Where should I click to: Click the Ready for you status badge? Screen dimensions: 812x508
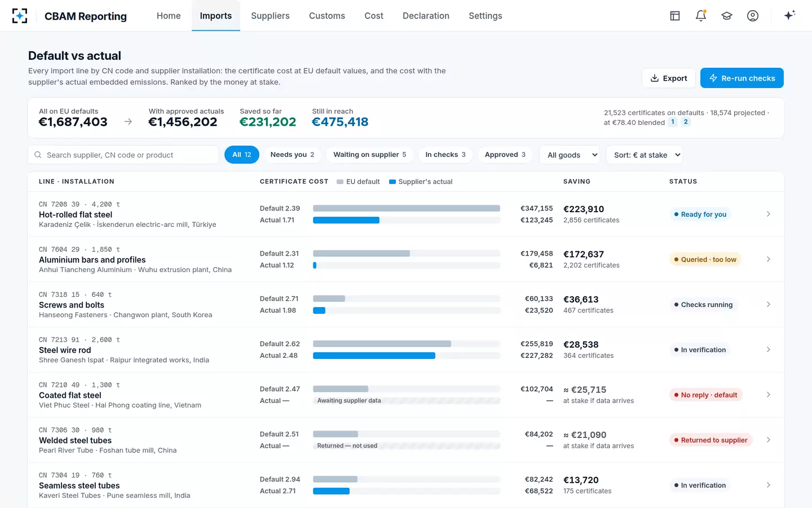point(700,214)
